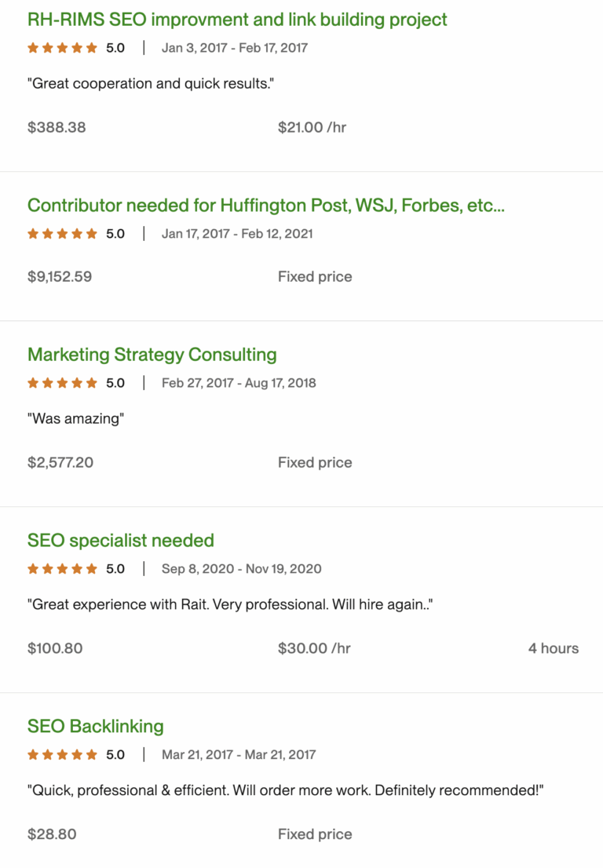Click the $9,152.59 earnings amount
603x868 pixels.
[59, 277]
